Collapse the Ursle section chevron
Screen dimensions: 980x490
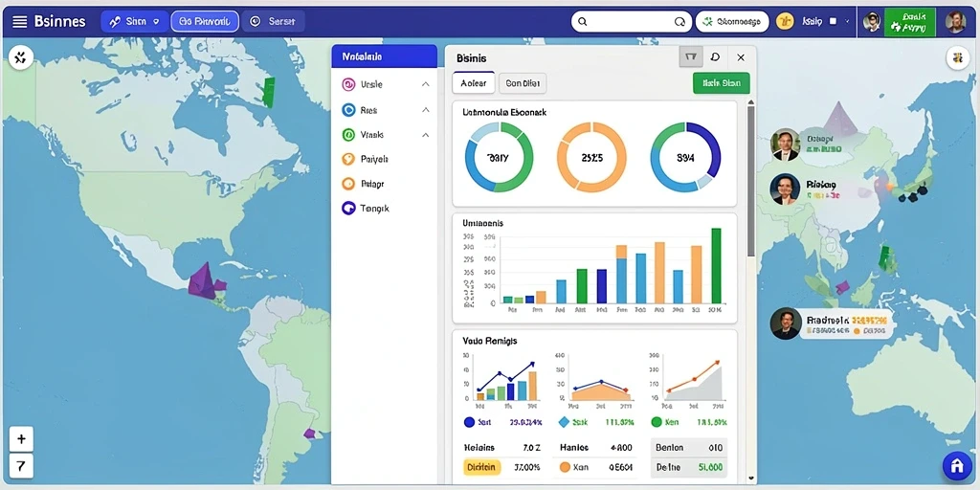click(426, 84)
